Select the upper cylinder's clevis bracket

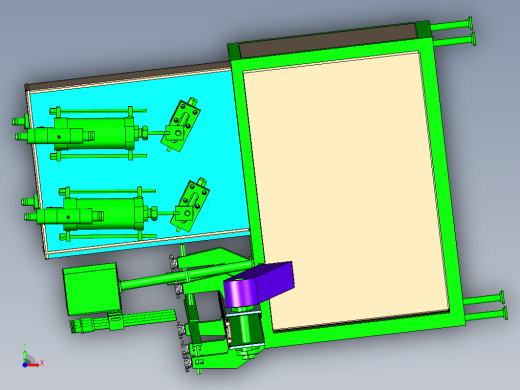[181, 124]
